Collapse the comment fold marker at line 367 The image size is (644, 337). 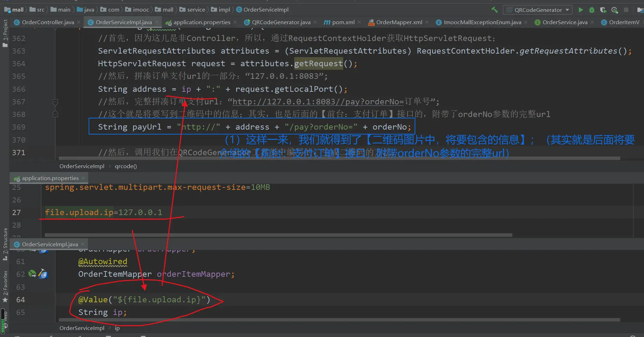pos(55,102)
